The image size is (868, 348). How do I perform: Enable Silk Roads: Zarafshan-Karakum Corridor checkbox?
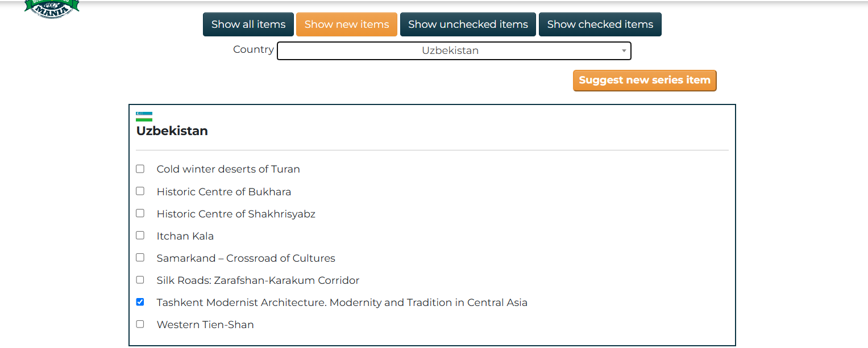(x=140, y=279)
